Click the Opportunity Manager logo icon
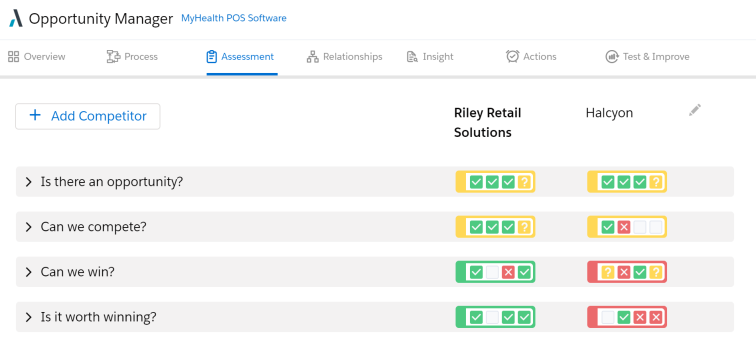The image size is (756, 362). point(16,19)
